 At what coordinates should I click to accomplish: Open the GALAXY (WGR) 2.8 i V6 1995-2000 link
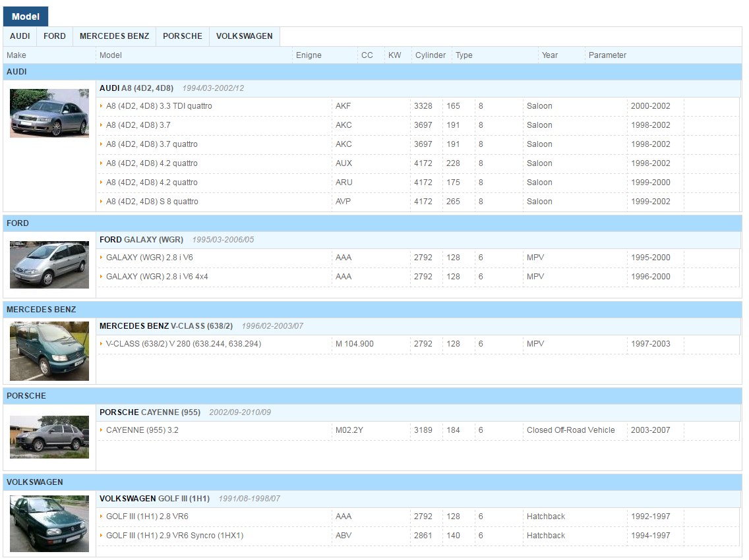click(150, 258)
